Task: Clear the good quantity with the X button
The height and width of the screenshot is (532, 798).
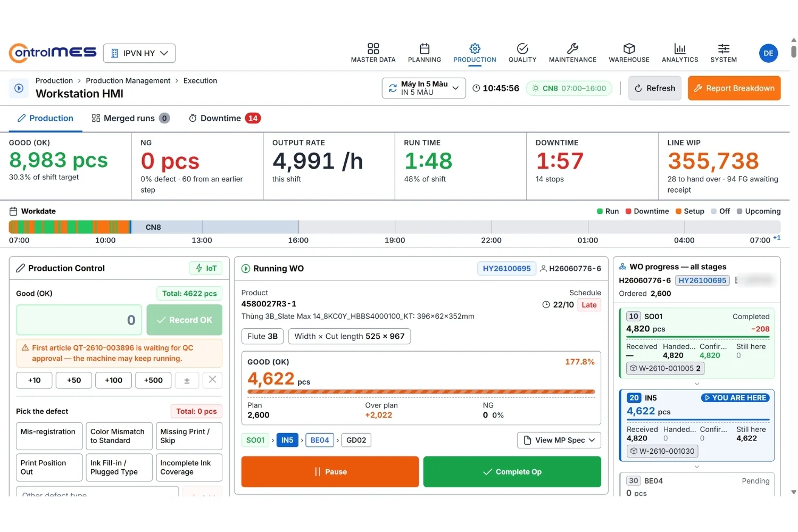Action: point(212,380)
